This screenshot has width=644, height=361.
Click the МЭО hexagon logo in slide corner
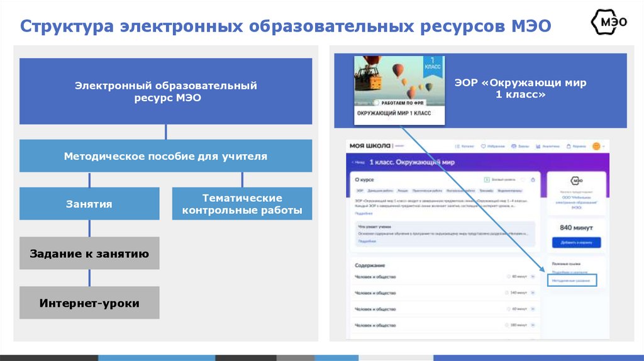[x=609, y=22]
